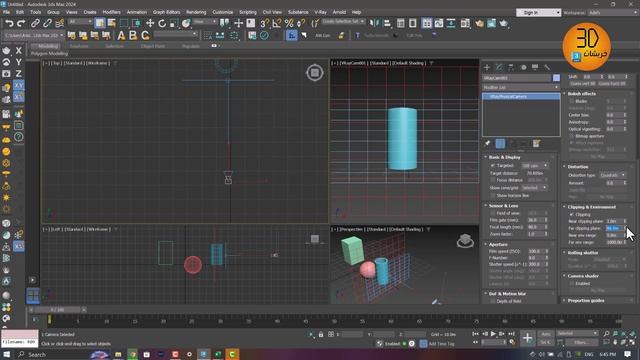The width and height of the screenshot is (640, 360).
Task: Open the Animation menu
Action: (x=137, y=12)
